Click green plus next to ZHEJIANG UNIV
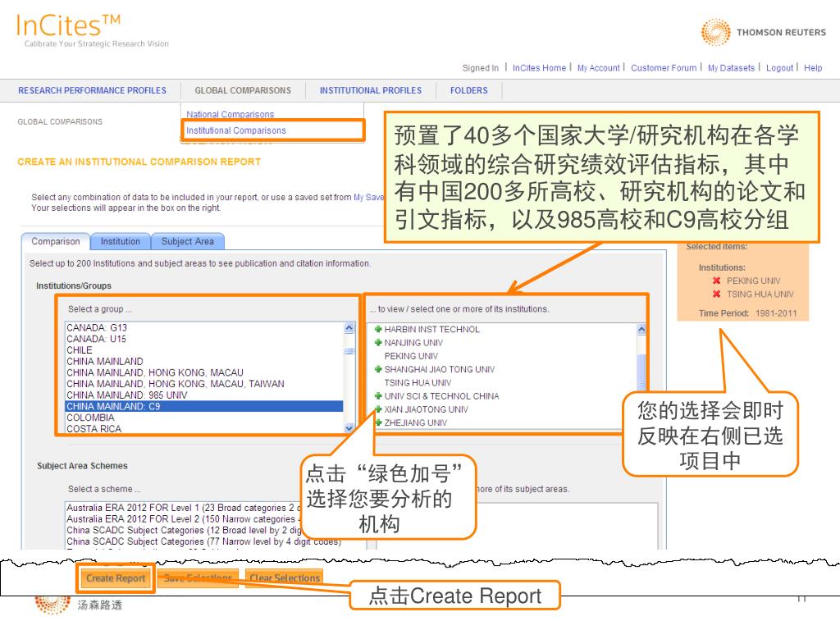This screenshot has height=630, width=840. 377,422
